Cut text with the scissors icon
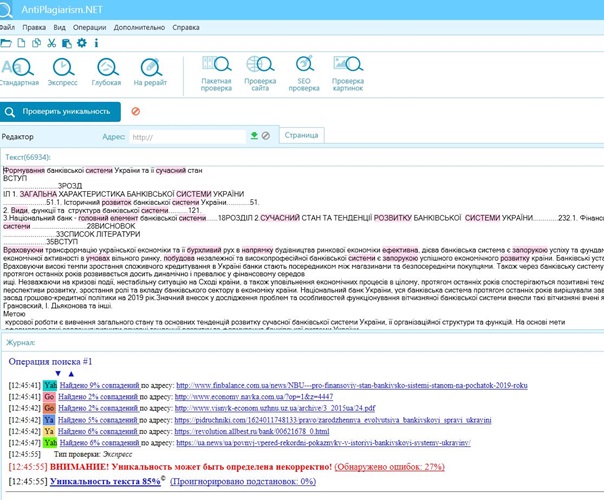 (x=51, y=43)
